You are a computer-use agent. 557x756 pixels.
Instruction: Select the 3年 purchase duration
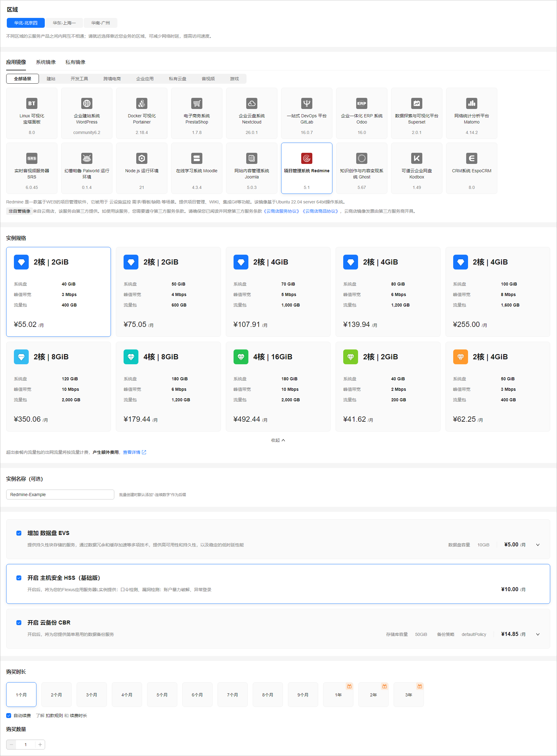[x=408, y=695]
